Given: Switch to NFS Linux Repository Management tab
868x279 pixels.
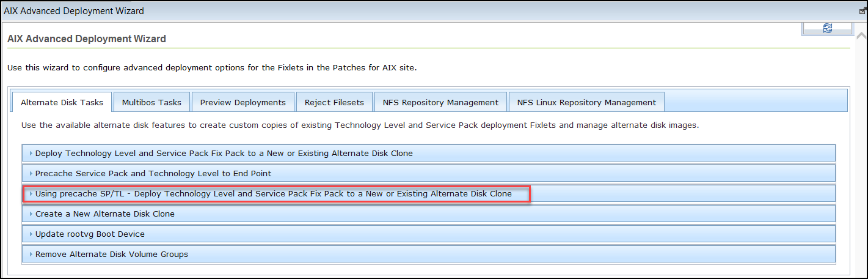Looking at the screenshot, I should click(586, 102).
